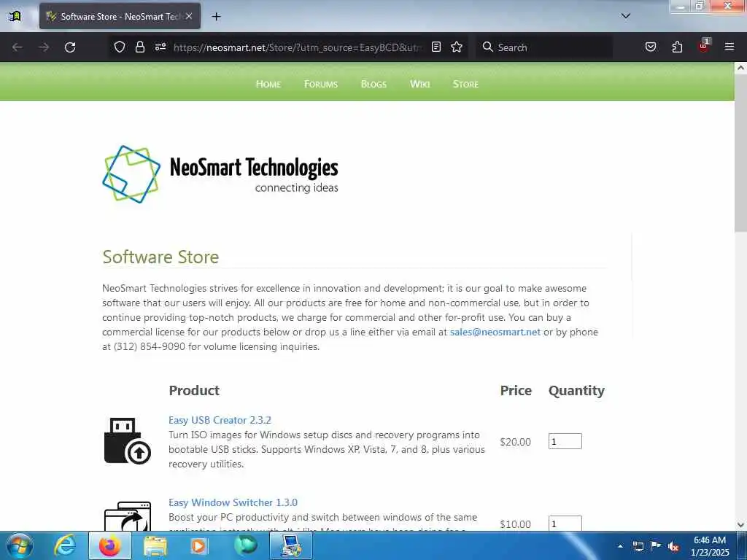Image resolution: width=747 pixels, height=560 pixels.
Task: Open the Blogs navigation menu item
Action: [x=373, y=85]
